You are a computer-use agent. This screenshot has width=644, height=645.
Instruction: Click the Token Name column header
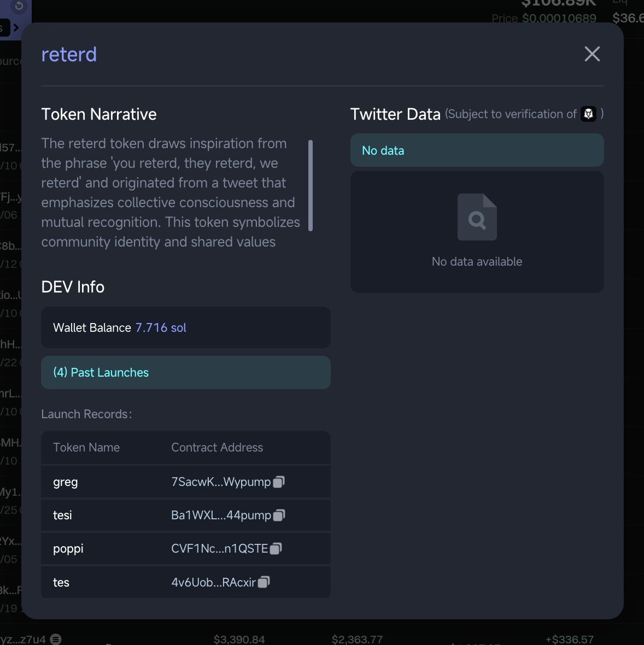click(86, 447)
